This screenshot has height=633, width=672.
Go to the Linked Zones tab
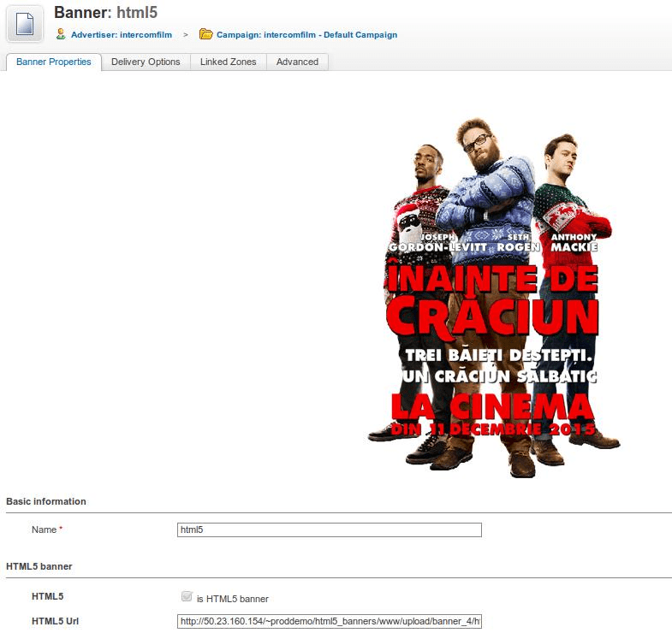(228, 62)
